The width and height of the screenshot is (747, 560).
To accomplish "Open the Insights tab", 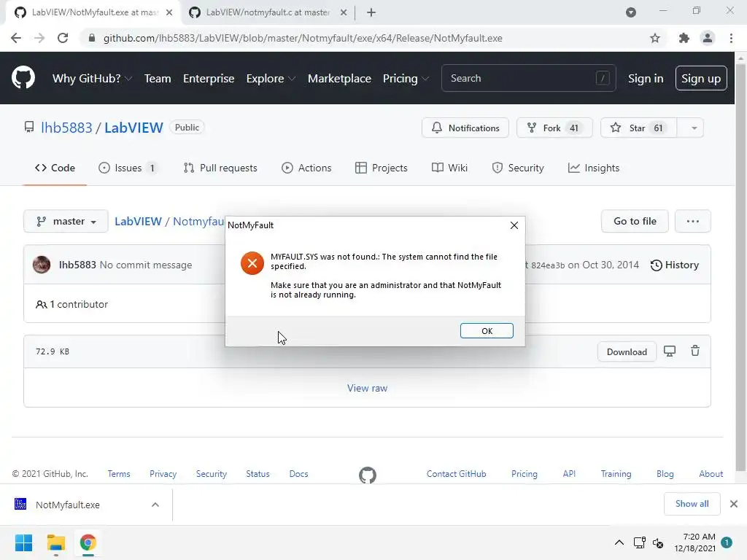I will [x=594, y=168].
